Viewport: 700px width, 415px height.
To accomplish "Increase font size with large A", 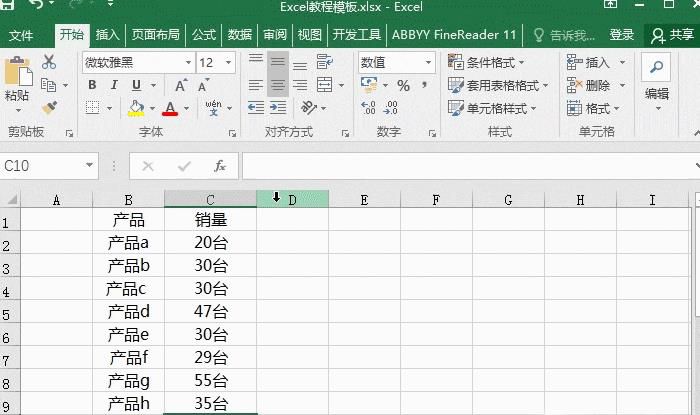I will coord(181,85).
